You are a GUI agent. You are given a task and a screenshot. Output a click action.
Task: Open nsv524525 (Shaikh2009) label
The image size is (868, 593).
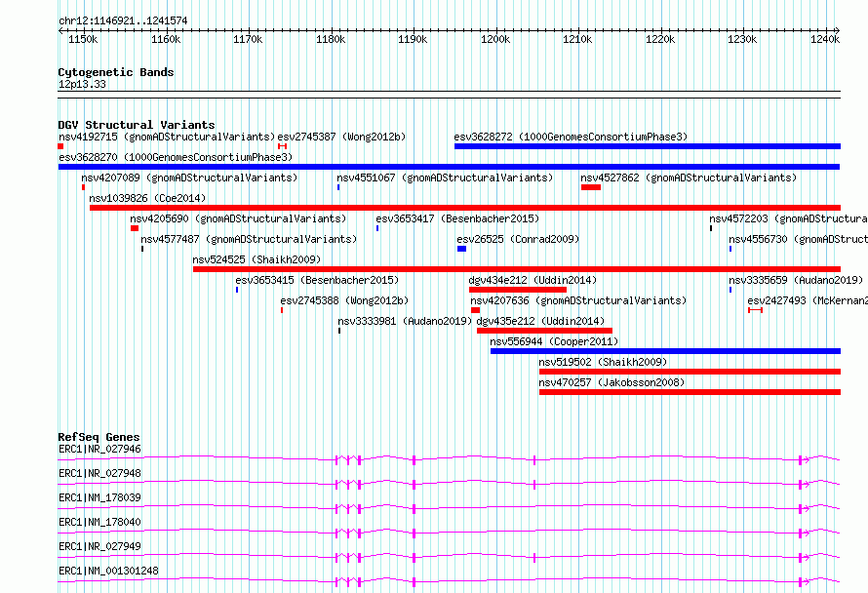click(x=256, y=259)
